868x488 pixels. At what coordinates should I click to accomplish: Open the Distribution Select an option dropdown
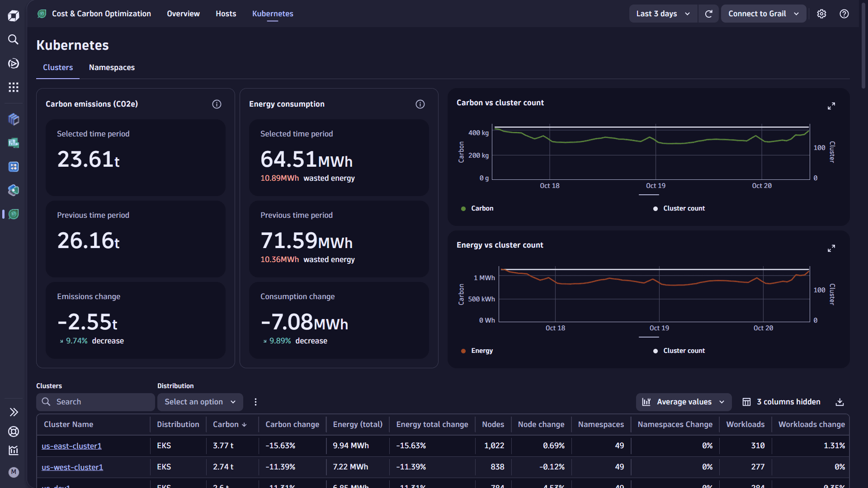200,402
